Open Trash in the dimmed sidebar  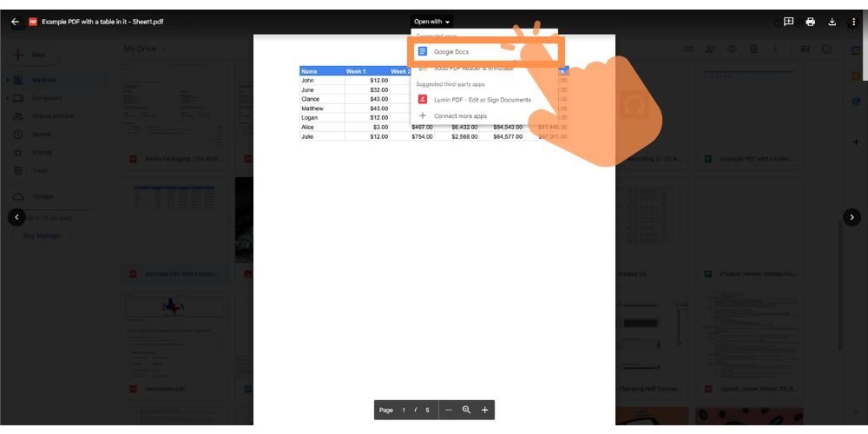[39, 170]
